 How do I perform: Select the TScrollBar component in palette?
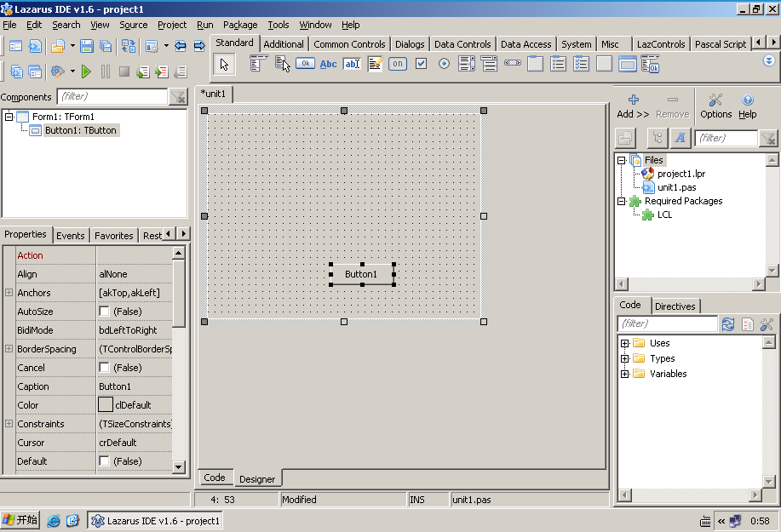[x=513, y=63]
